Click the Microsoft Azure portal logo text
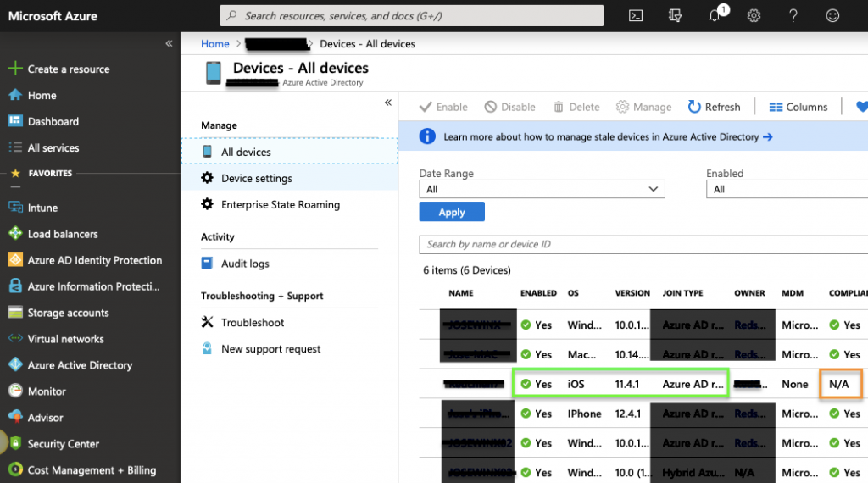The width and height of the screenshot is (868, 483). click(53, 16)
